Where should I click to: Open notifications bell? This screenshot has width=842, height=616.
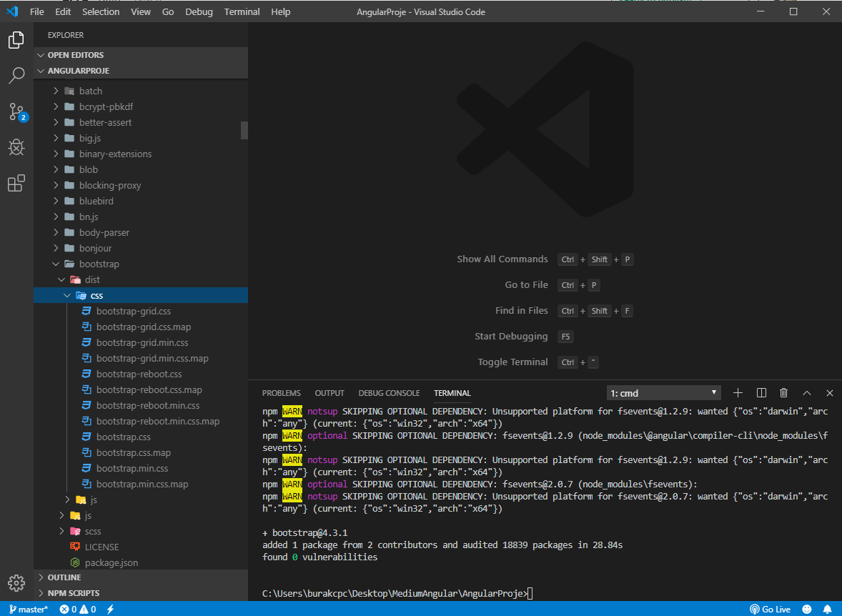point(828,609)
